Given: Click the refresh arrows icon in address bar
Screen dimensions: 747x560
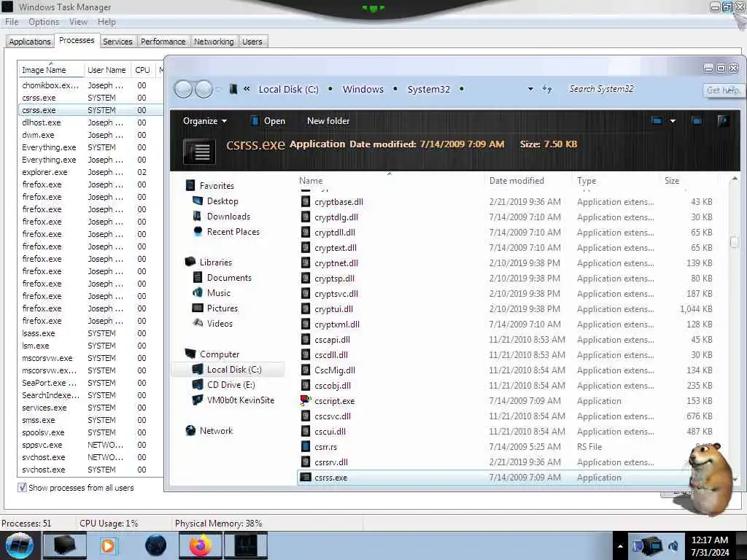Looking at the screenshot, I should point(547,89).
